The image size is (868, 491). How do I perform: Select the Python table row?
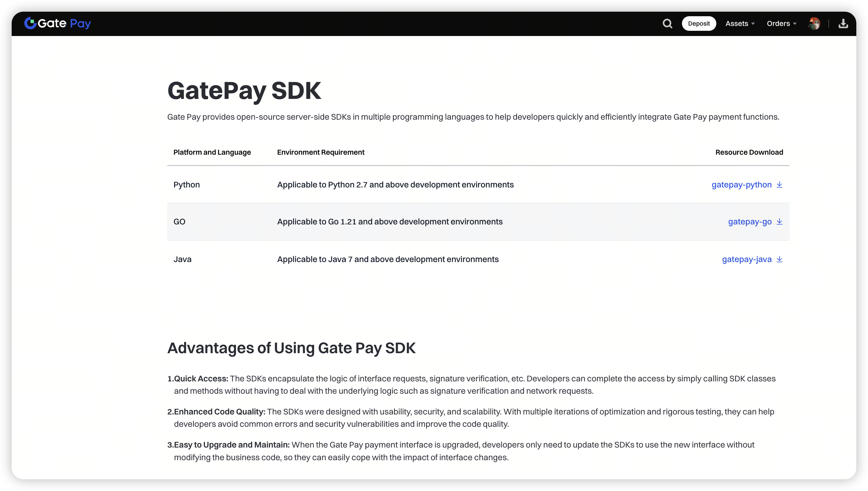[x=186, y=185]
